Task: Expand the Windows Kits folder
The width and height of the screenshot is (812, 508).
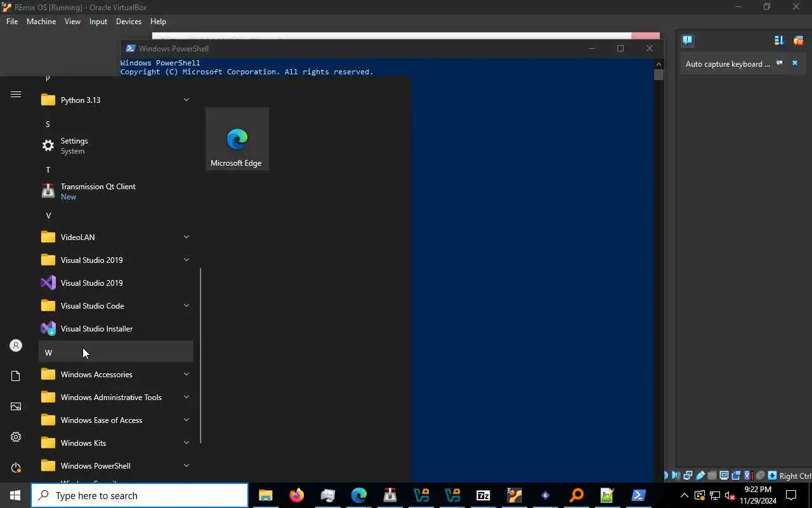Action: click(x=116, y=443)
